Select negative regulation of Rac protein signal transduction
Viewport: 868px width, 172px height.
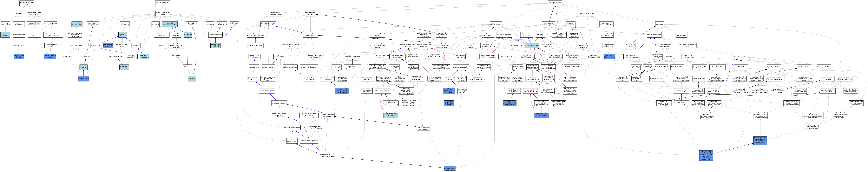(x=541, y=115)
